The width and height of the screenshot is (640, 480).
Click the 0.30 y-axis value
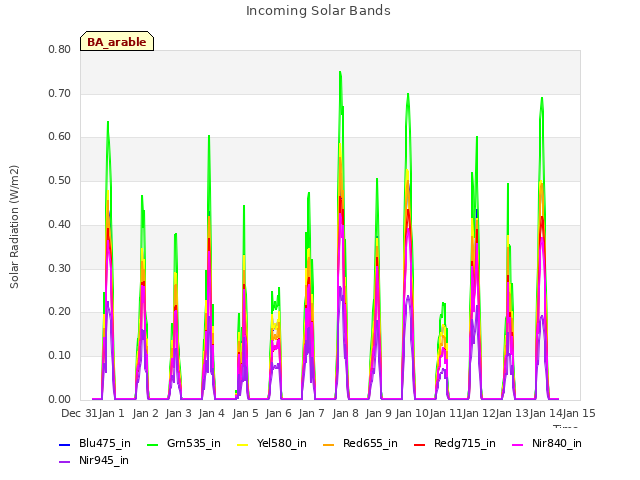[x=60, y=269]
